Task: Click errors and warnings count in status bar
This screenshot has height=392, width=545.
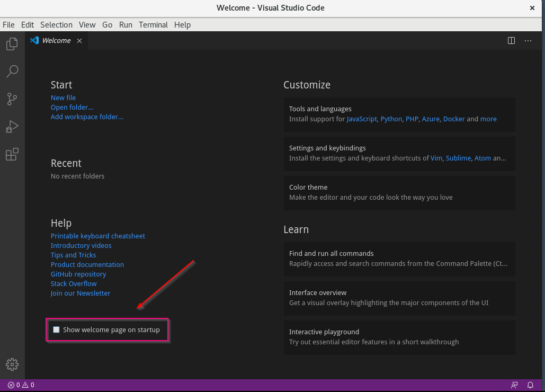Action: tap(21, 385)
